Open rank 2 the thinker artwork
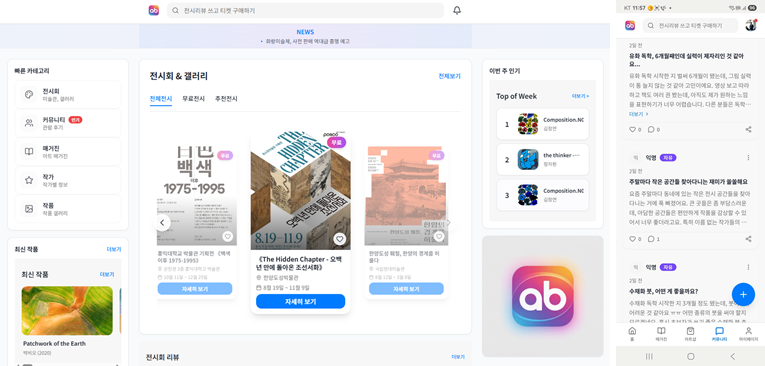The image size is (765, 366). [543, 160]
